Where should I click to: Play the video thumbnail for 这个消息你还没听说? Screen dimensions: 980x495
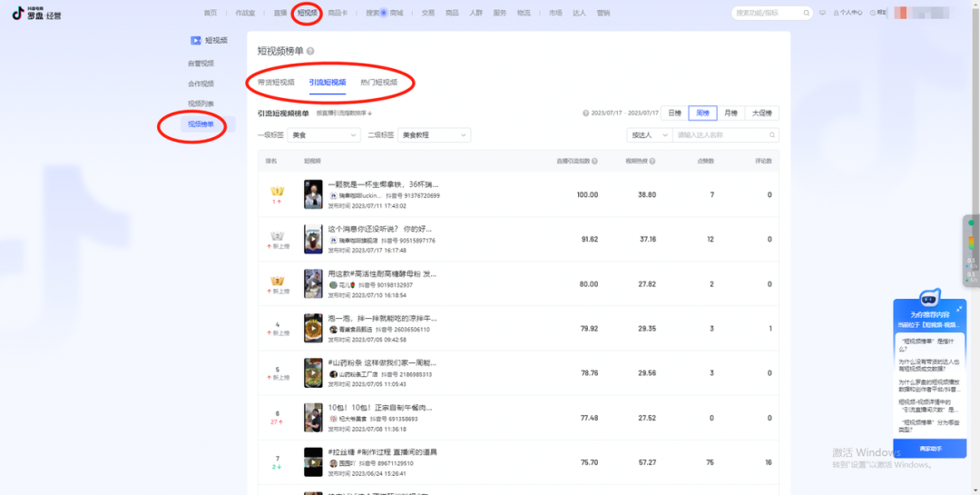313,239
